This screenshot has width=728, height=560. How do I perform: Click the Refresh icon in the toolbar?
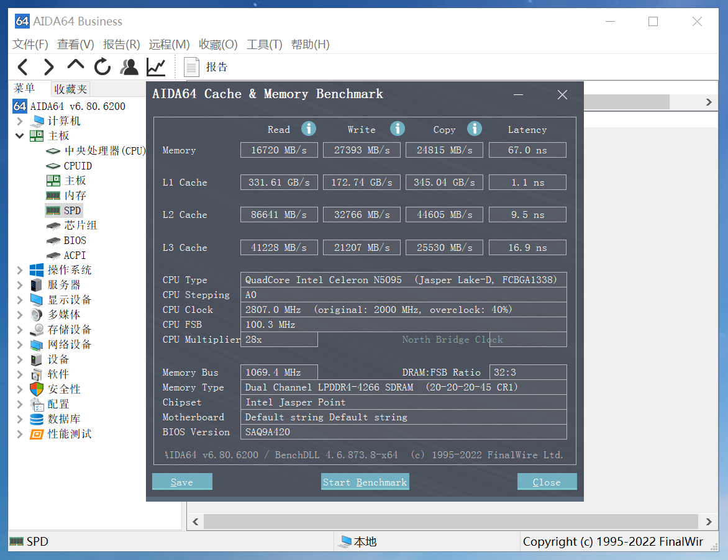coord(102,67)
